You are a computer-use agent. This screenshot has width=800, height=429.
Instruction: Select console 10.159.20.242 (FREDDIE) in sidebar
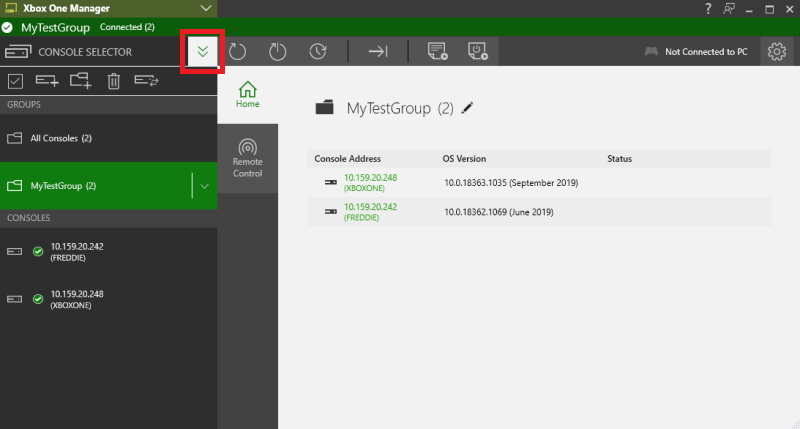[109, 252]
